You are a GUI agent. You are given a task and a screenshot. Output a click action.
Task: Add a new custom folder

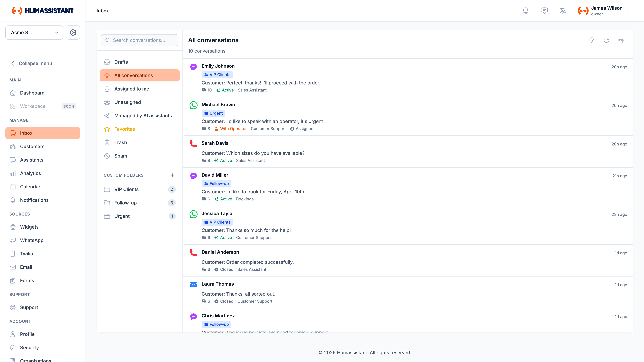click(x=172, y=175)
